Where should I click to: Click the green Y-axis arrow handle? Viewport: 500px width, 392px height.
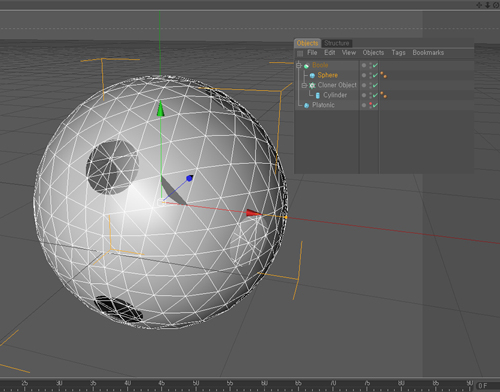[160, 109]
